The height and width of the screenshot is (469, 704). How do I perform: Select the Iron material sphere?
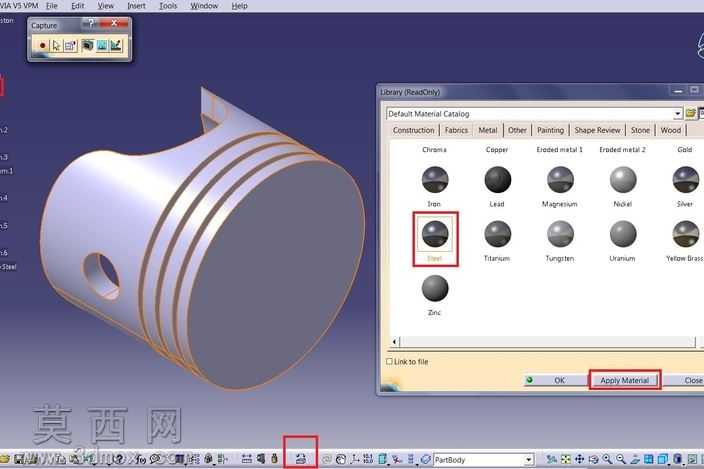tap(435, 180)
